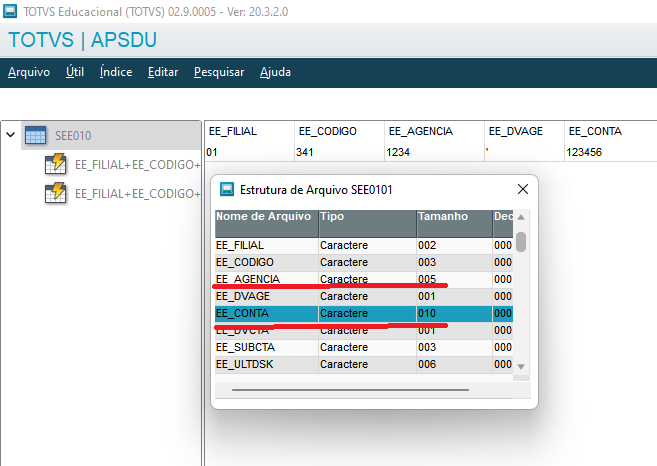Screen dimensions: 657x466
Task: Click the first index lightning icon
Action: click(x=55, y=164)
